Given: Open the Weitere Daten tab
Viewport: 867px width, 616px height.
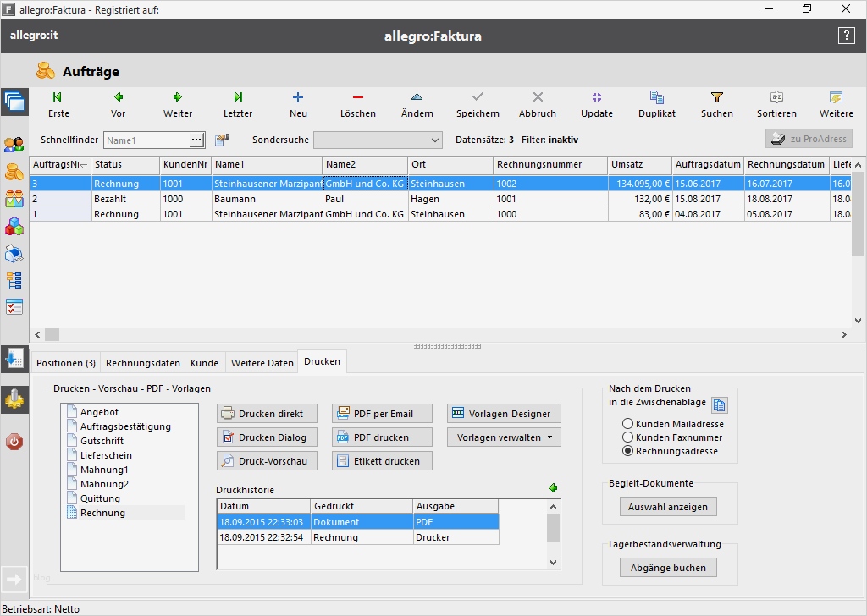Looking at the screenshot, I should click(x=262, y=363).
